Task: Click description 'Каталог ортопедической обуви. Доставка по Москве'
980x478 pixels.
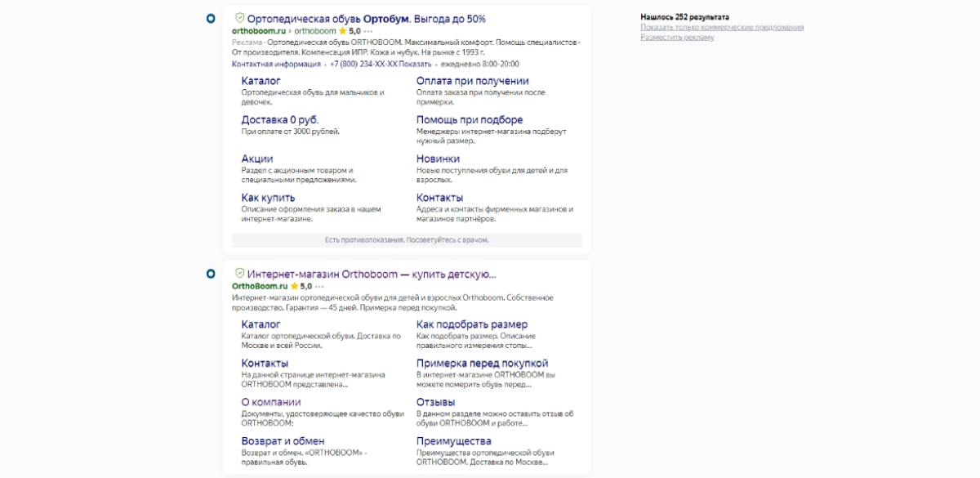Action: 321,341
